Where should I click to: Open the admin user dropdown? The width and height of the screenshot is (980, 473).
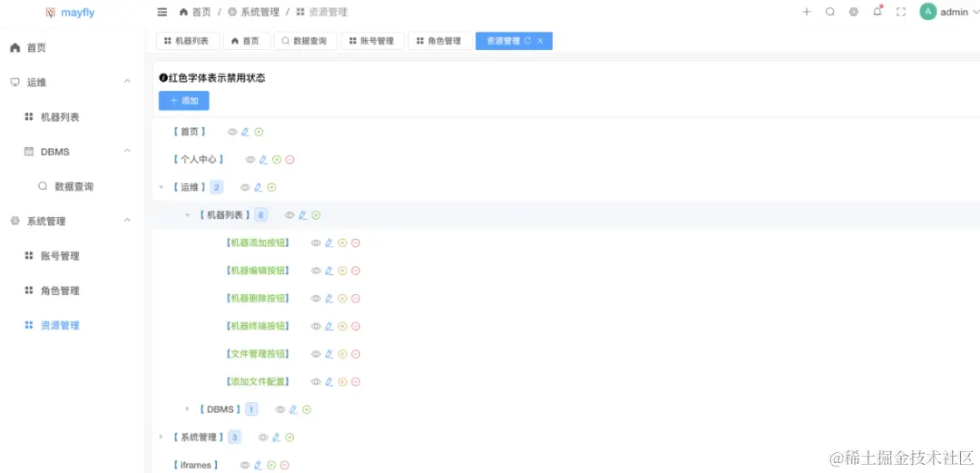tap(949, 12)
